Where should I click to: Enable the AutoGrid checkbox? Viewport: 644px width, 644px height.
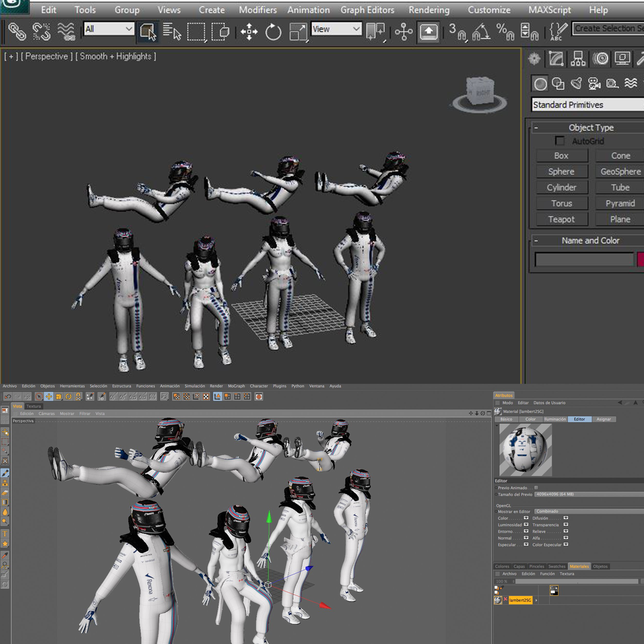(560, 141)
